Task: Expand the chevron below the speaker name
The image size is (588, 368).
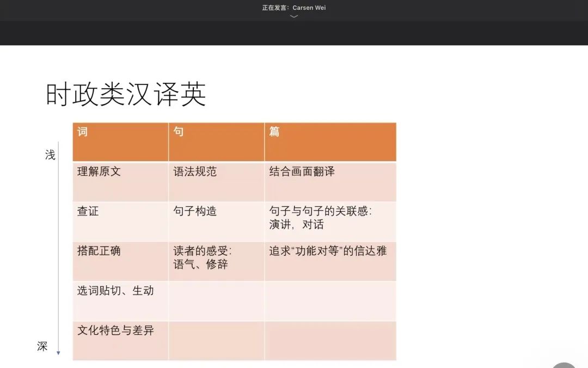Action: [x=294, y=17]
